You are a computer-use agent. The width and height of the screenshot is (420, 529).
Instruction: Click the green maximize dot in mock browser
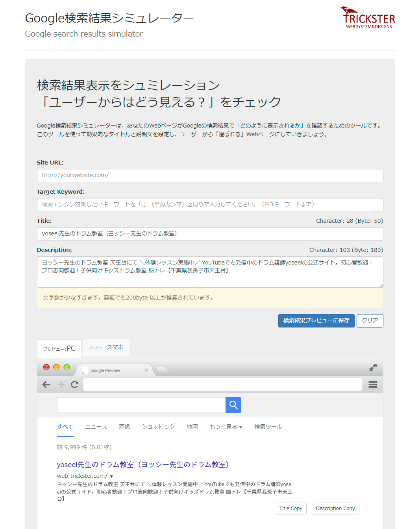(x=67, y=367)
